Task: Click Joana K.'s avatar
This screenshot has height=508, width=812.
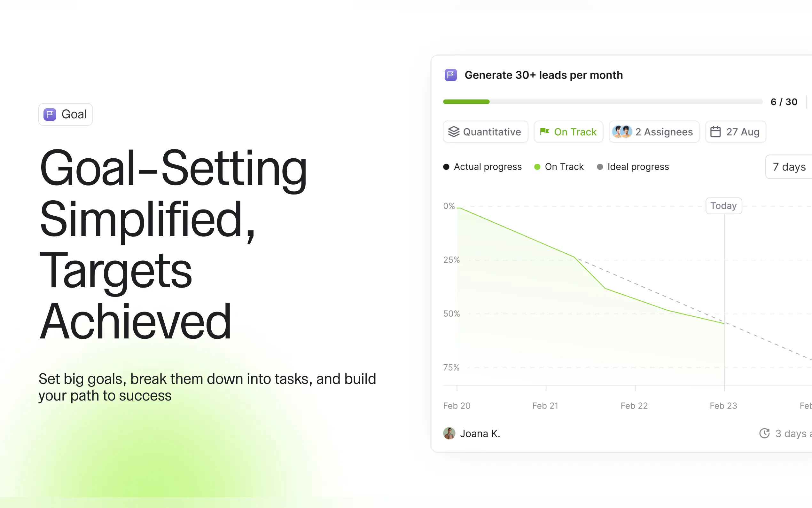Action: pos(449,433)
